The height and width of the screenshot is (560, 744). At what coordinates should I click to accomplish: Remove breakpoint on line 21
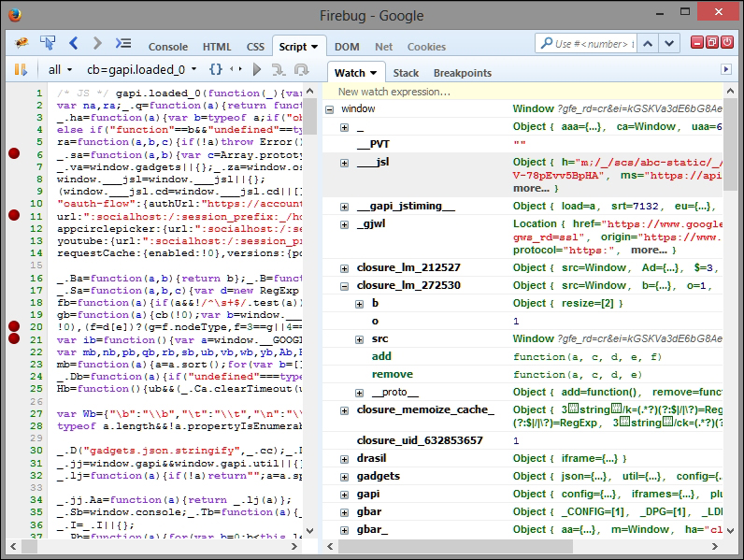tap(14, 338)
